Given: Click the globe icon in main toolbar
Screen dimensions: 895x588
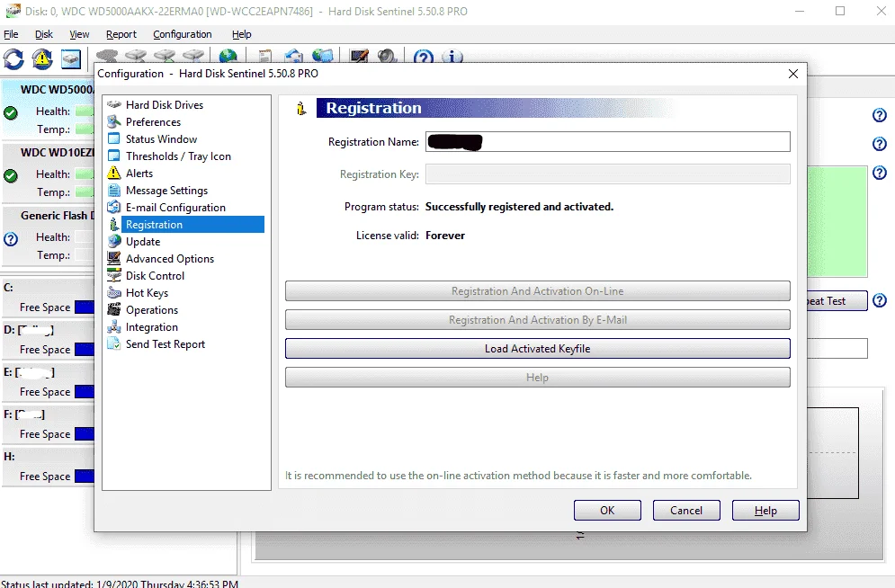Looking at the screenshot, I should 228,56.
